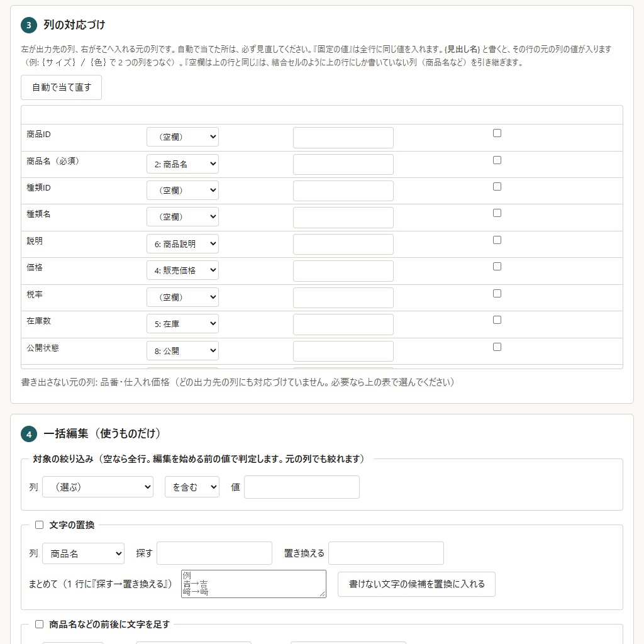Enable 商品名などの前後に文字を足す checkbox
Image resolution: width=644 pixels, height=644 pixels.
point(39,624)
